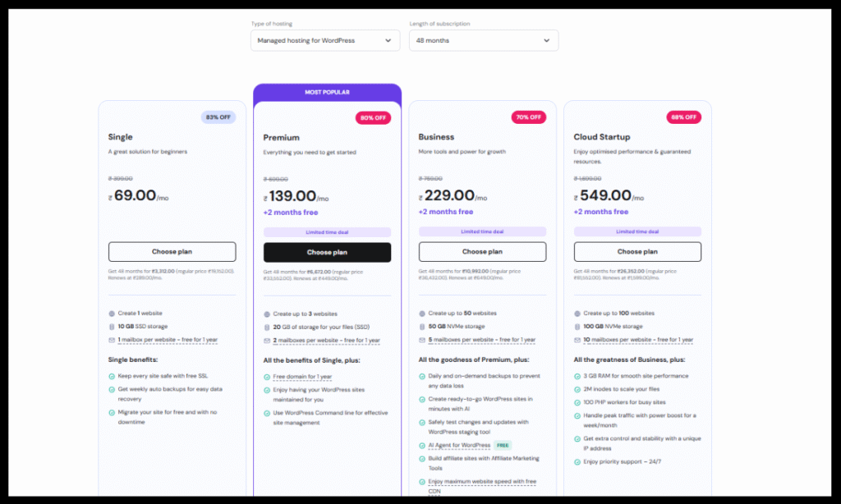Choose the Business plan button
Screen dimensions: 841x504
(x=482, y=252)
